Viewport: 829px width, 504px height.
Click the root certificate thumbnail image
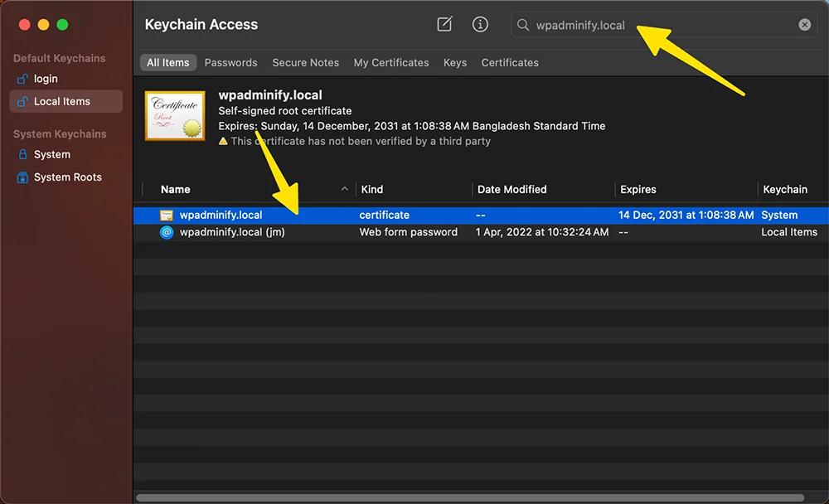pos(175,116)
